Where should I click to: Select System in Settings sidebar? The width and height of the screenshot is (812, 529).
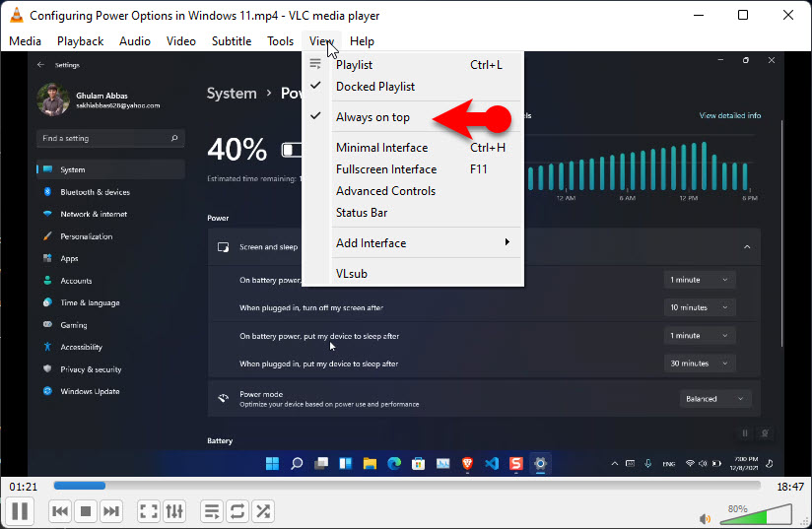(110, 169)
